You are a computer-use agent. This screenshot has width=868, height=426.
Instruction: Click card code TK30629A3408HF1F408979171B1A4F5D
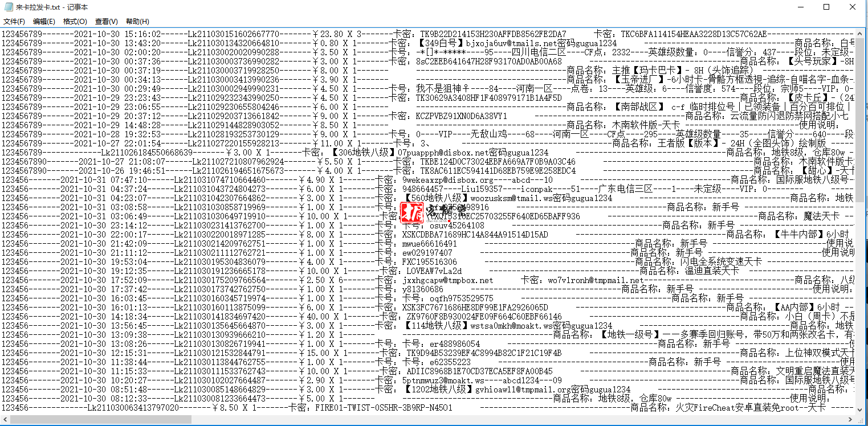(x=488, y=98)
